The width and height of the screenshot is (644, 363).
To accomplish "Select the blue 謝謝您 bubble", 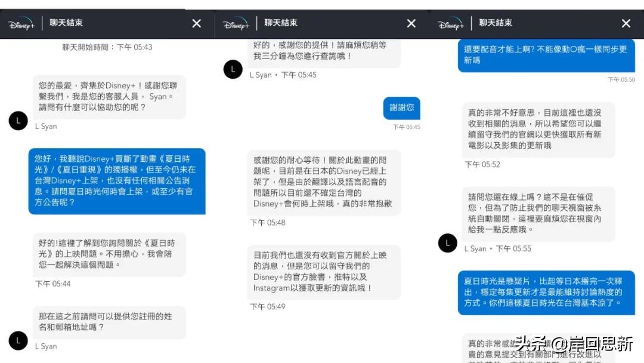I will pyautogui.click(x=402, y=108).
